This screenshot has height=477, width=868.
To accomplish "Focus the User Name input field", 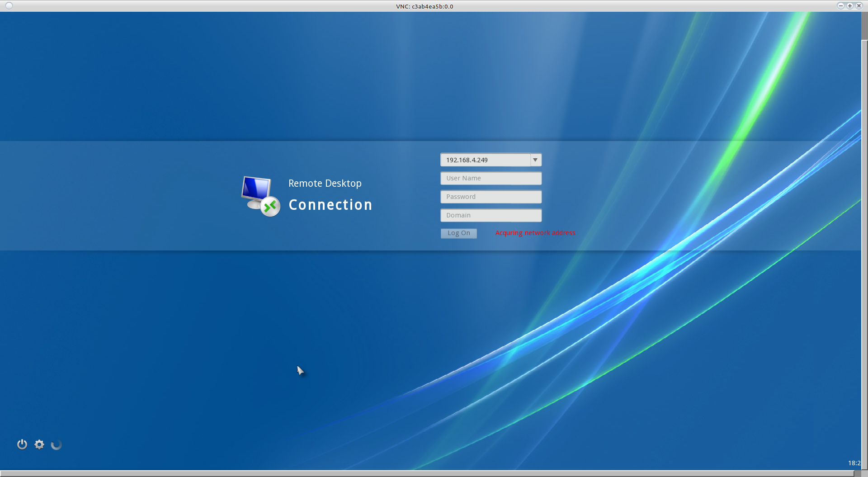I will pos(491,178).
